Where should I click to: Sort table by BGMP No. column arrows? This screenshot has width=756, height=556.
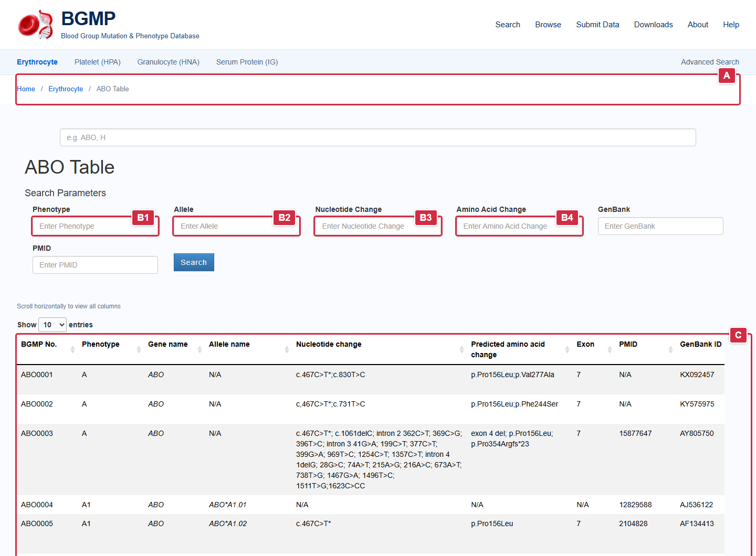click(x=72, y=349)
